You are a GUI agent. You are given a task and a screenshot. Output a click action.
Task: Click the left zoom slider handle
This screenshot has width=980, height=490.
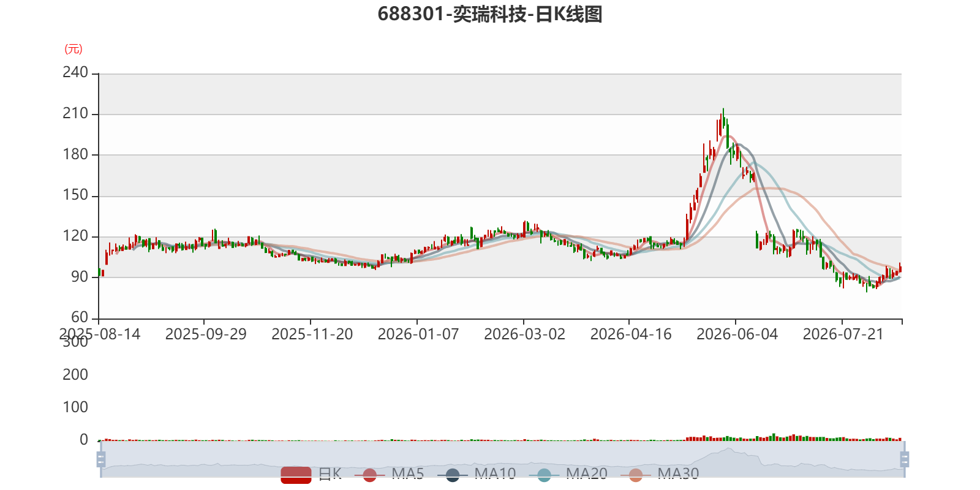tap(101, 459)
